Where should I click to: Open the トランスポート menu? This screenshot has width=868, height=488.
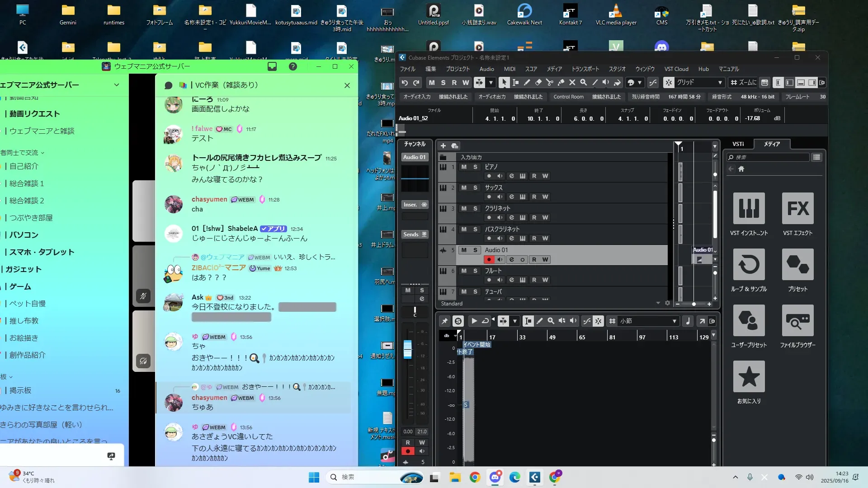click(x=585, y=69)
